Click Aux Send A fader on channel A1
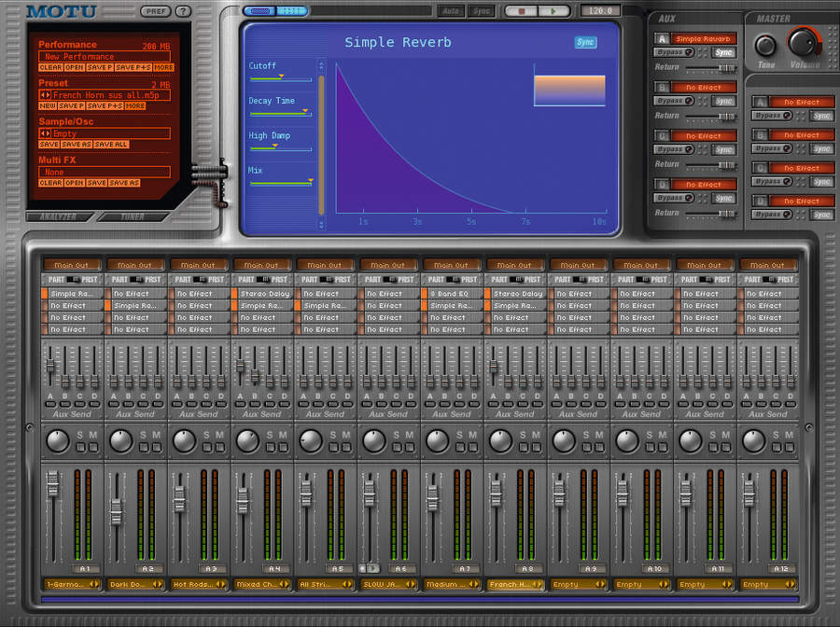This screenshot has height=627, width=840. (x=50, y=367)
